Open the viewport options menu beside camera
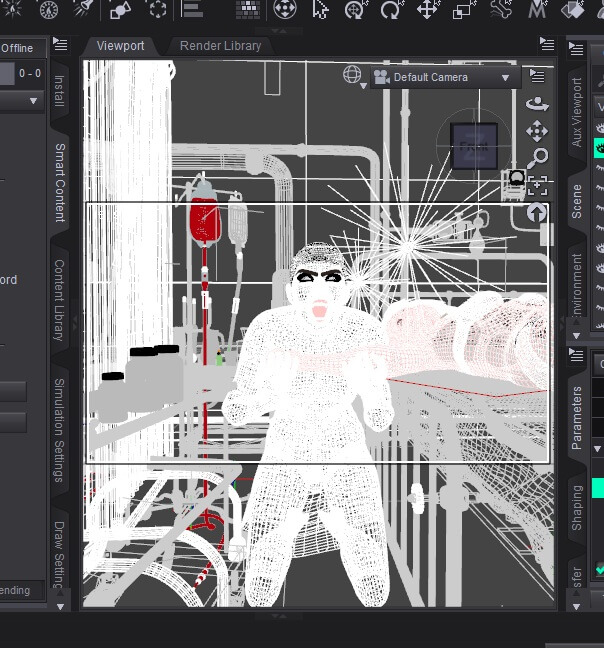 coord(537,76)
